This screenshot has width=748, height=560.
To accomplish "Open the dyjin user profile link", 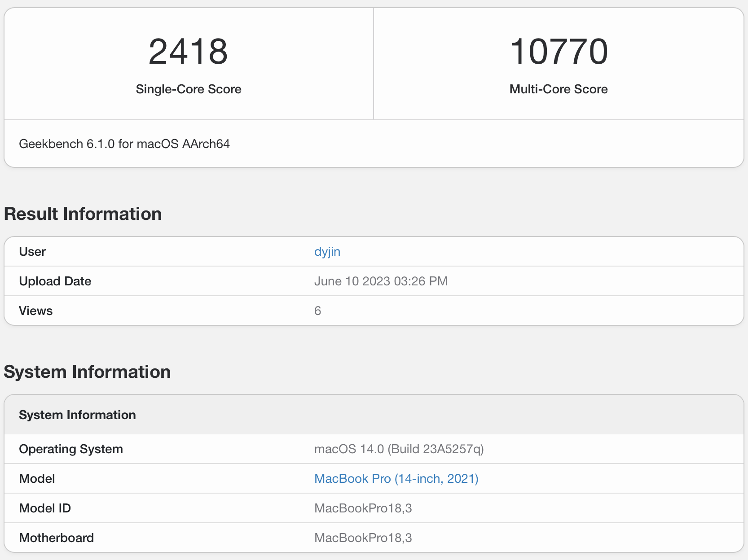I will [327, 252].
